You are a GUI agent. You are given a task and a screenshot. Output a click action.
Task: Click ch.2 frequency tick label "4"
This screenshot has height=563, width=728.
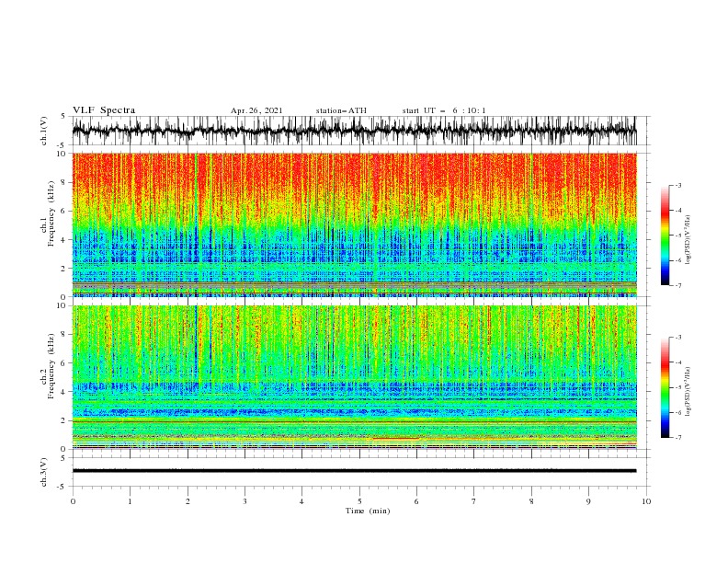point(64,392)
